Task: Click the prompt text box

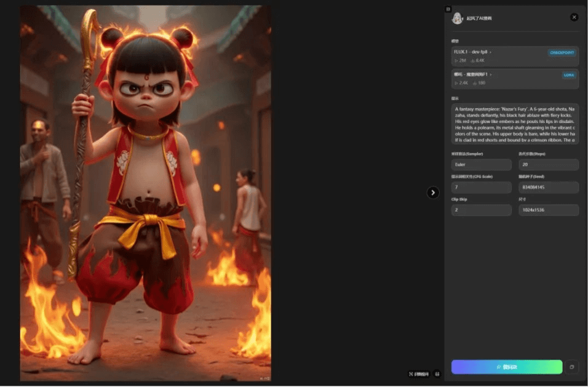Action: coord(515,124)
